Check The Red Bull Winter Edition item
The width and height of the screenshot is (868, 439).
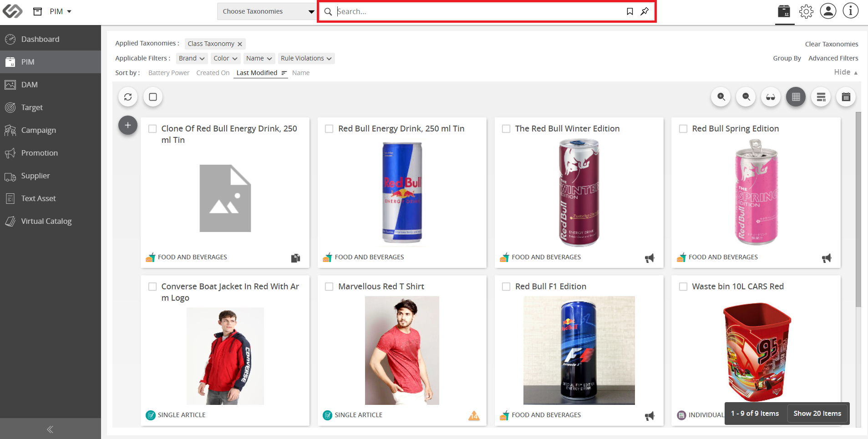point(506,129)
